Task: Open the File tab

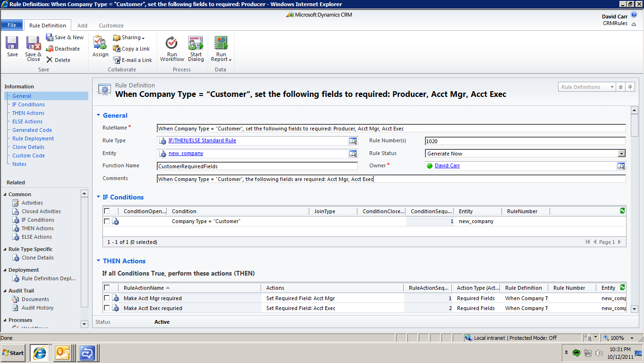Action: coord(12,26)
